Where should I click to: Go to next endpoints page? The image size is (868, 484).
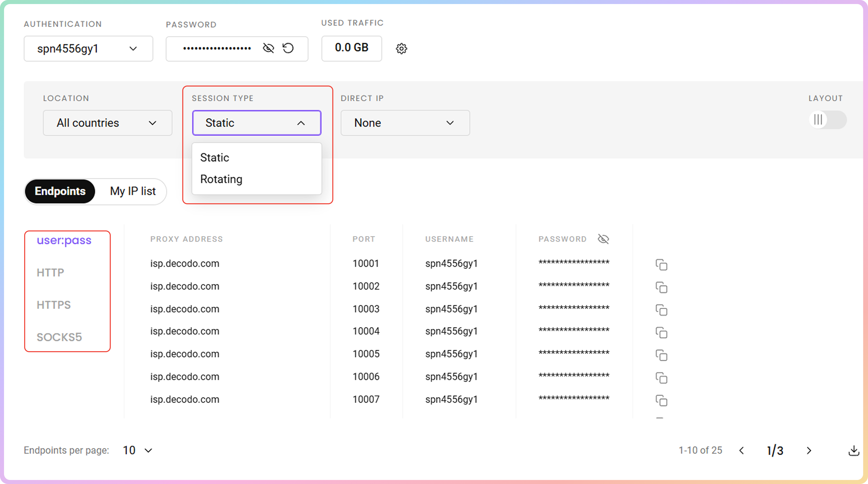click(x=809, y=451)
